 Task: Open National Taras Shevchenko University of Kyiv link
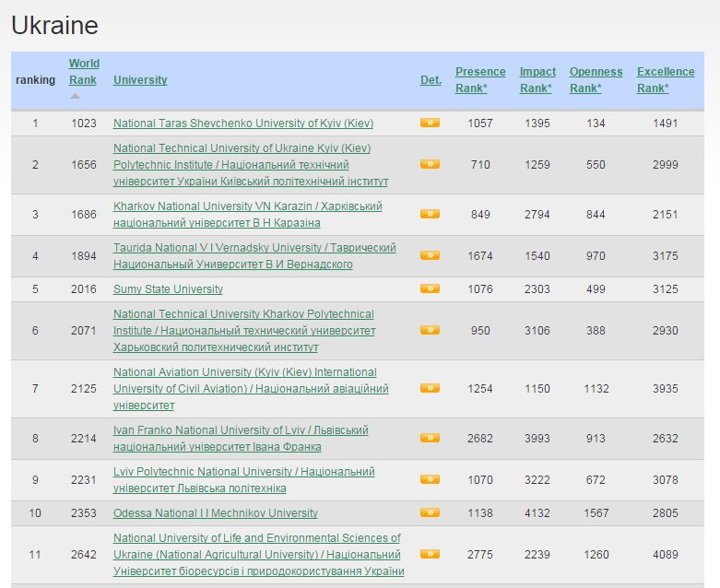pyautogui.click(x=242, y=123)
